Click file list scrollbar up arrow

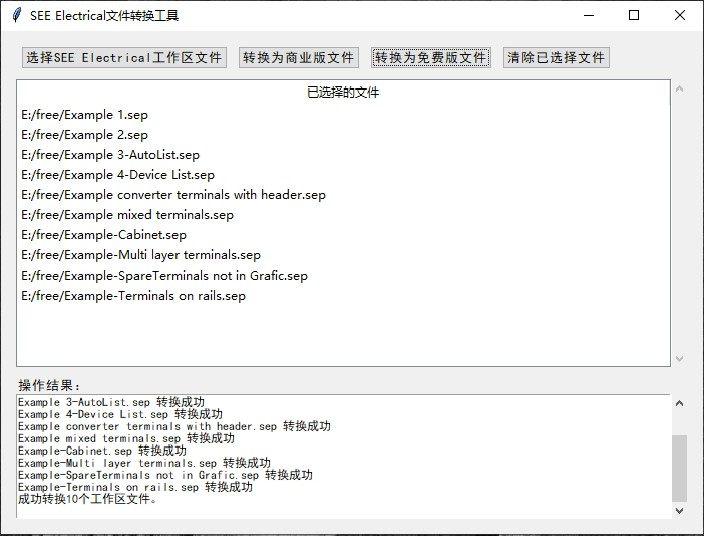coord(679,89)
